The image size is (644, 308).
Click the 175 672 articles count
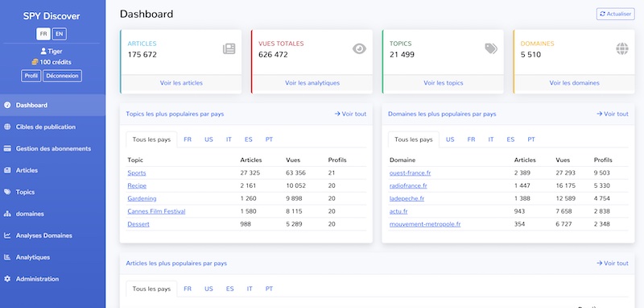point(142,54)
